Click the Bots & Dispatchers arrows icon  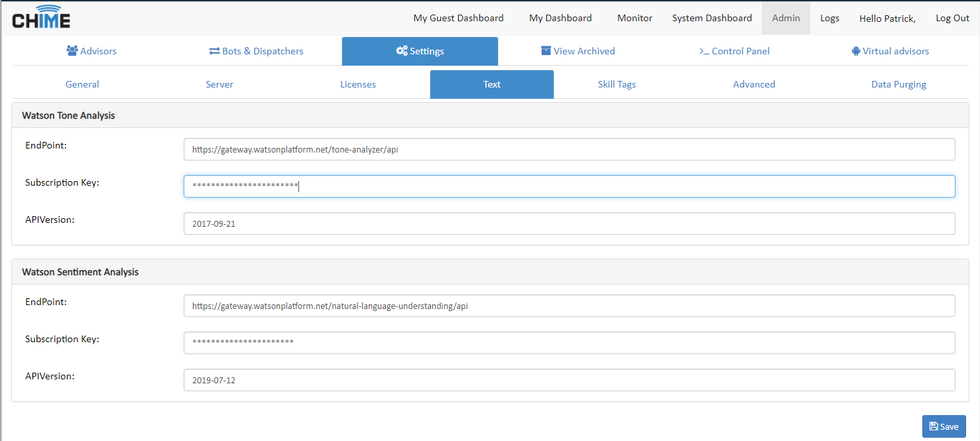click(x=214, y=51)
